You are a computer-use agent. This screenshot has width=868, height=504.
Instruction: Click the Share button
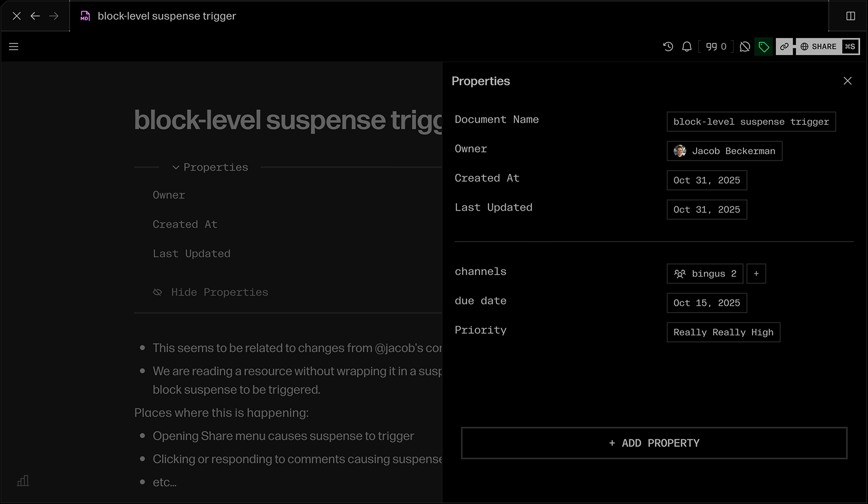point(818,47)
